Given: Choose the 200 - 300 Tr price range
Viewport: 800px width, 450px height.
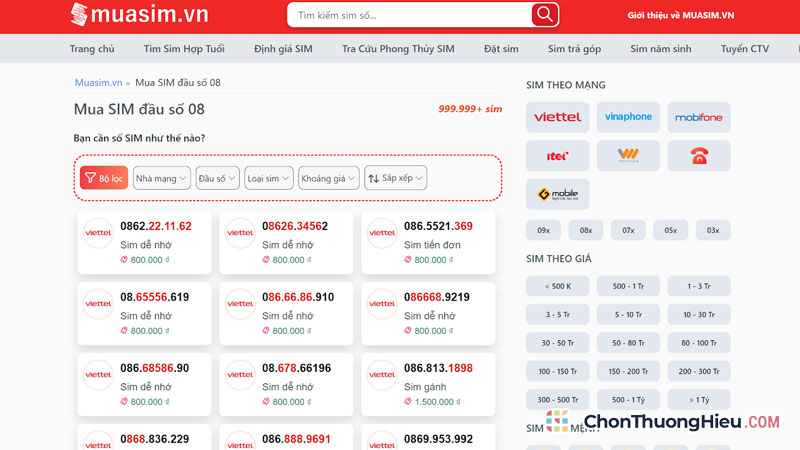Looking at the screenshot, I should click(698, 371).
